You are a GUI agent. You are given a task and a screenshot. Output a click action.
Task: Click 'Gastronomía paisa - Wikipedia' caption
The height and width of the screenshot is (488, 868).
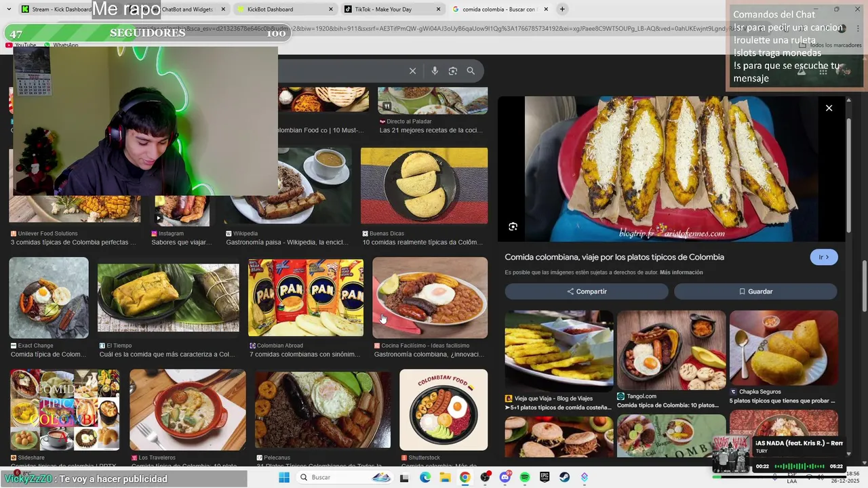tap(288, 243)
